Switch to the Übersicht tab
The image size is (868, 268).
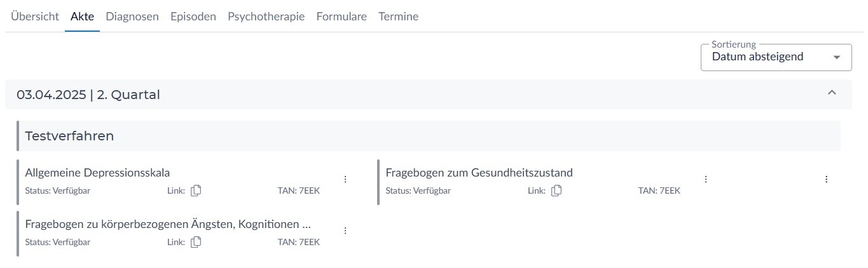click(35, 17)
